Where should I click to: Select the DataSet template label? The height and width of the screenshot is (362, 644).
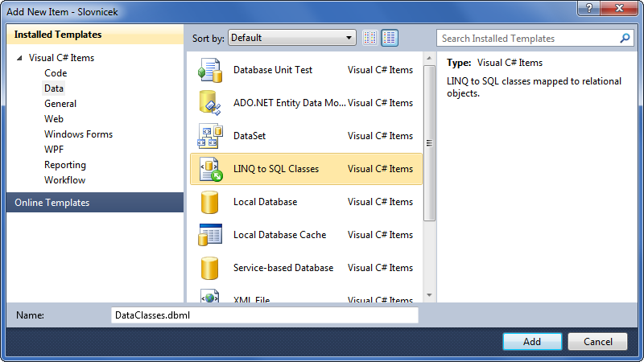click(250, 136)
